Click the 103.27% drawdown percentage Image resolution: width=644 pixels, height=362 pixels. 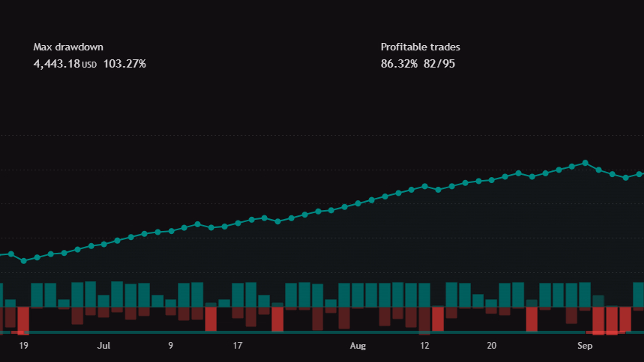125,64
